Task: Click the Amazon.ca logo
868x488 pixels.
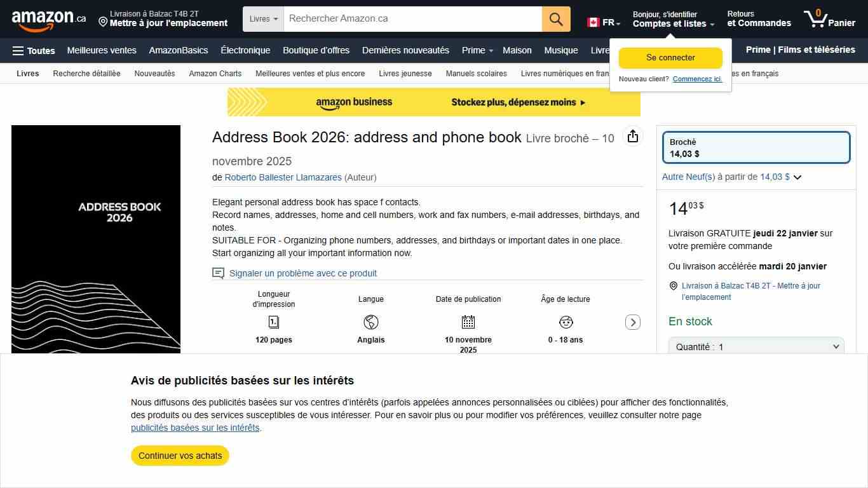Action: tap(48, 19)
